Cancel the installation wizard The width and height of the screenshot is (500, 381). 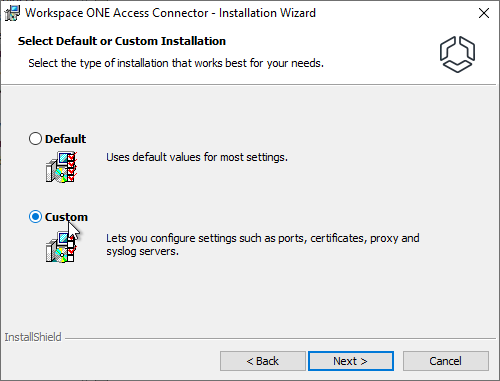(446, 361)
